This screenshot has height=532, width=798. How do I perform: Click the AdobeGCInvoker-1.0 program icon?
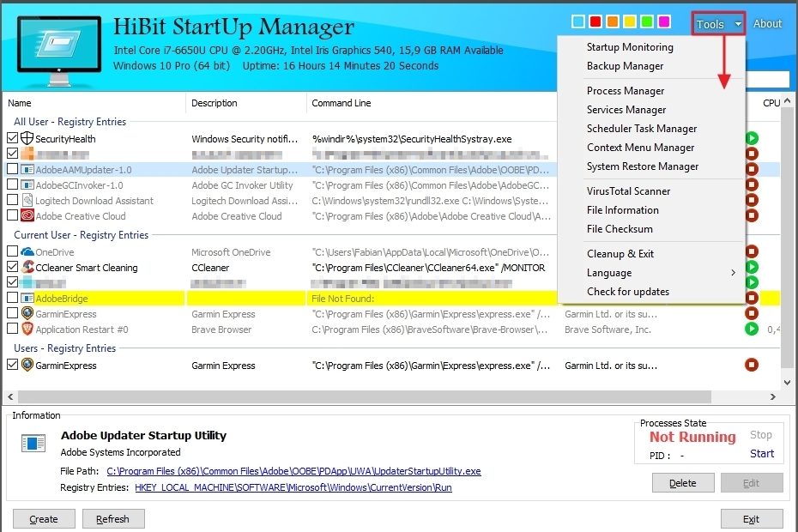pos(27,184)
